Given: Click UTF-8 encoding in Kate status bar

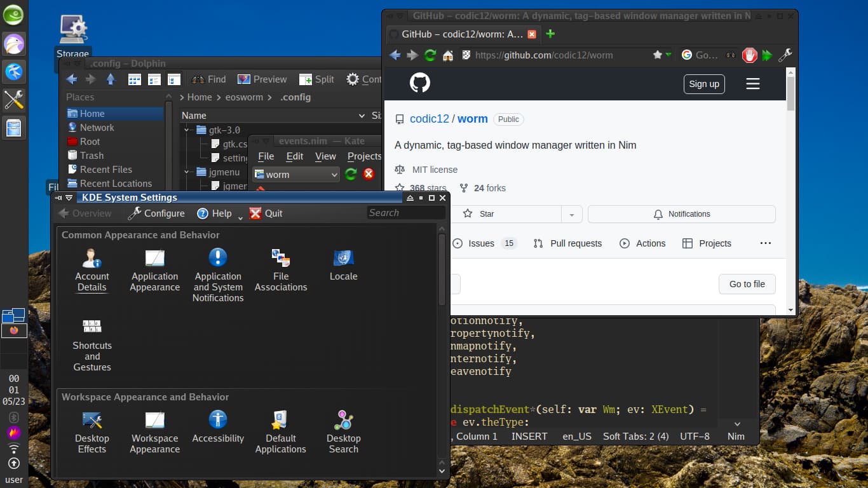Looking at the screenshot, I should (x=695, y=437).
